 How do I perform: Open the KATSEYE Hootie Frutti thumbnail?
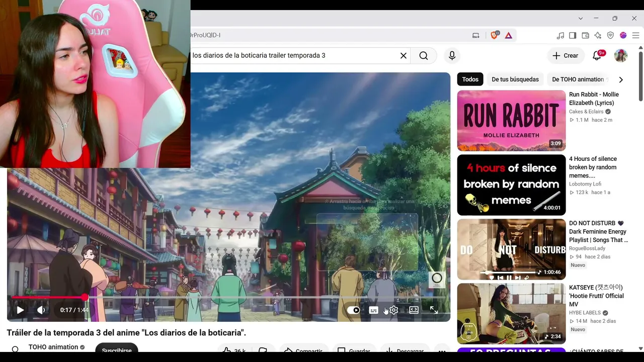tap(511, 314)
